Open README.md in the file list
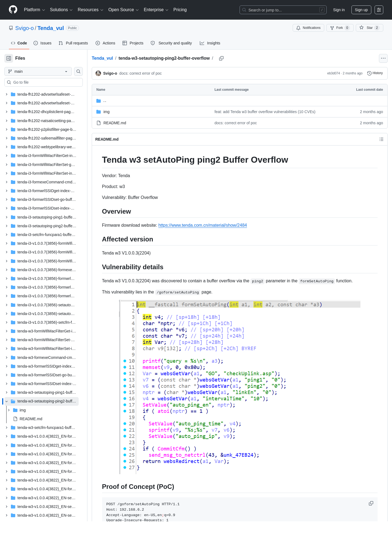This screenshot has width=392, height=545. tap(115, 123)
